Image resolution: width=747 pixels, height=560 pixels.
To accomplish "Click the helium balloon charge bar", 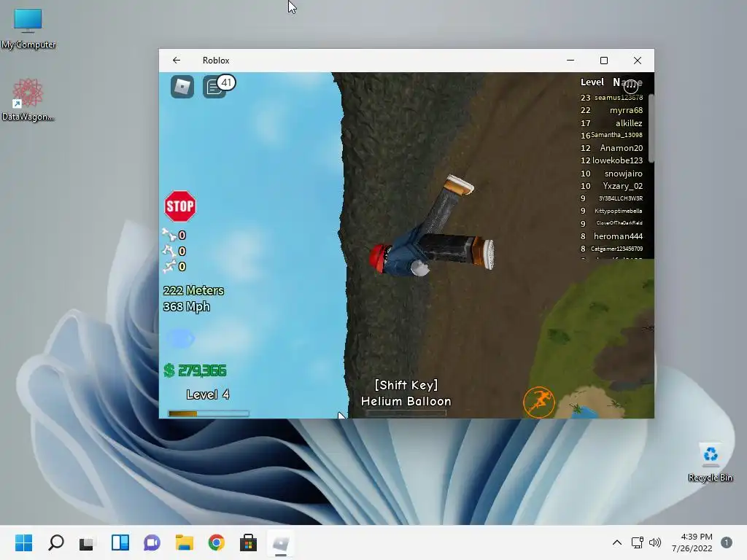I will pos(406,413).
